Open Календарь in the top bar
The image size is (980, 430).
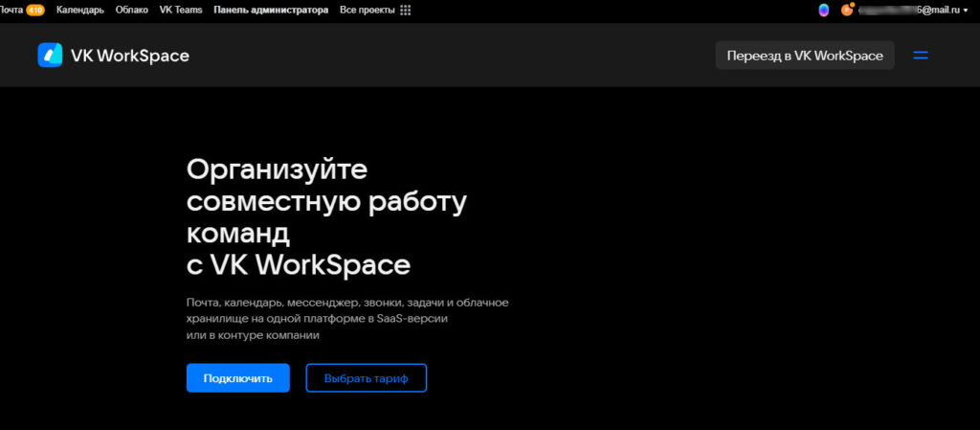coord(80,10)
